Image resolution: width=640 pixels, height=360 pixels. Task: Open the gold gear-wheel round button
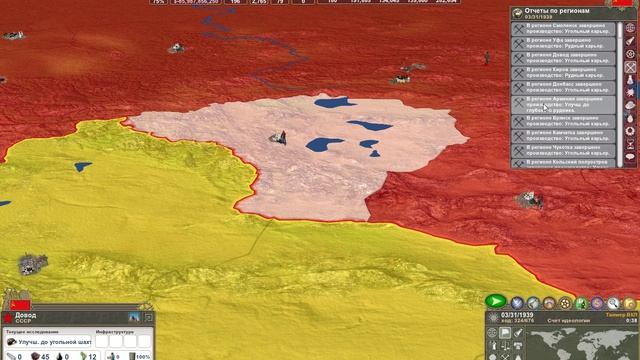tap(565, 303)
